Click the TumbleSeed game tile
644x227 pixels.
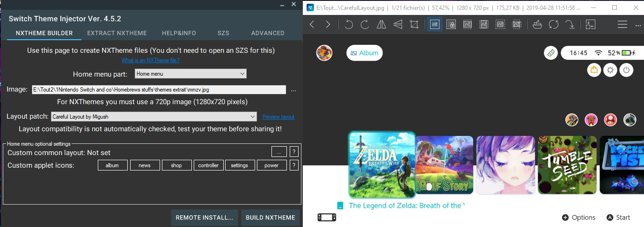point(567,165)
